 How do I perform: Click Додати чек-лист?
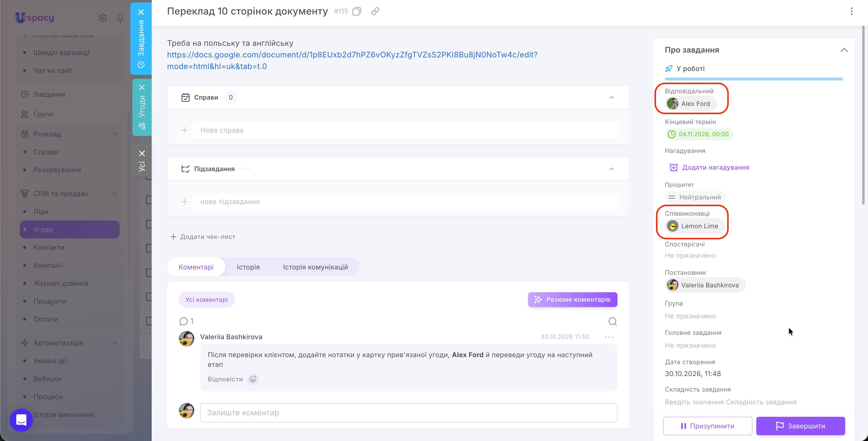coord(203,237)
